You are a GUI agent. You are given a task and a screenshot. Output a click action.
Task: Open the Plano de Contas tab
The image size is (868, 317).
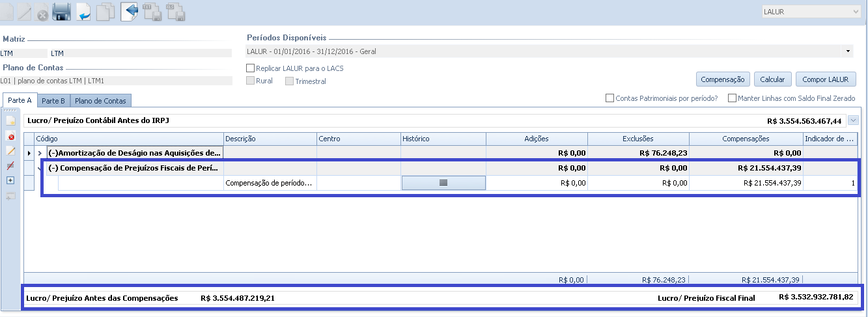(100, 101)
